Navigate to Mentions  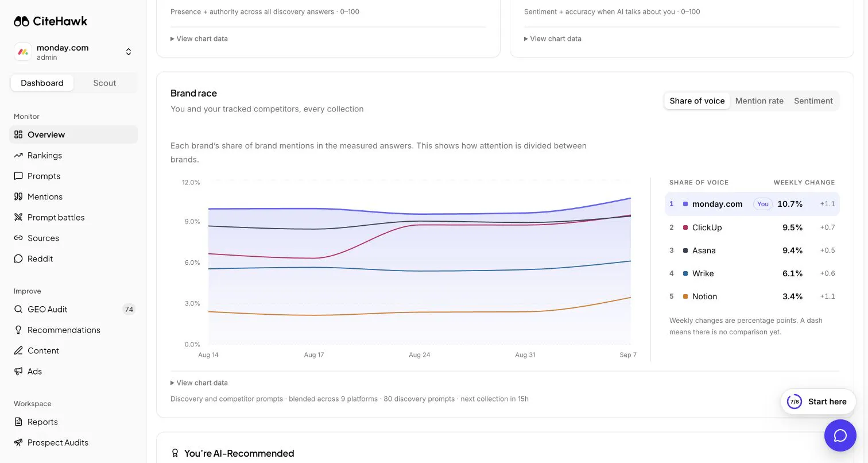[x=73, y=196]
